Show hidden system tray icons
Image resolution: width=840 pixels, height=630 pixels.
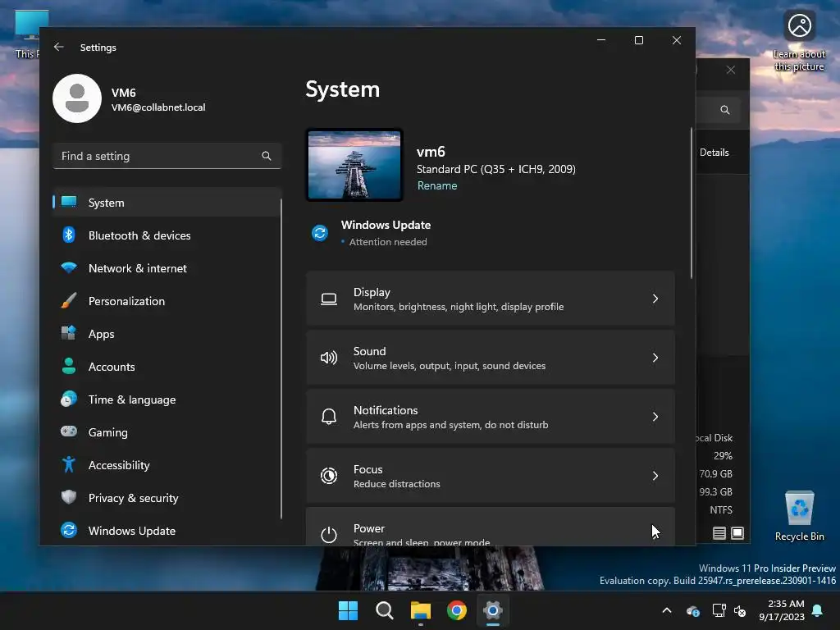[667, 610]
